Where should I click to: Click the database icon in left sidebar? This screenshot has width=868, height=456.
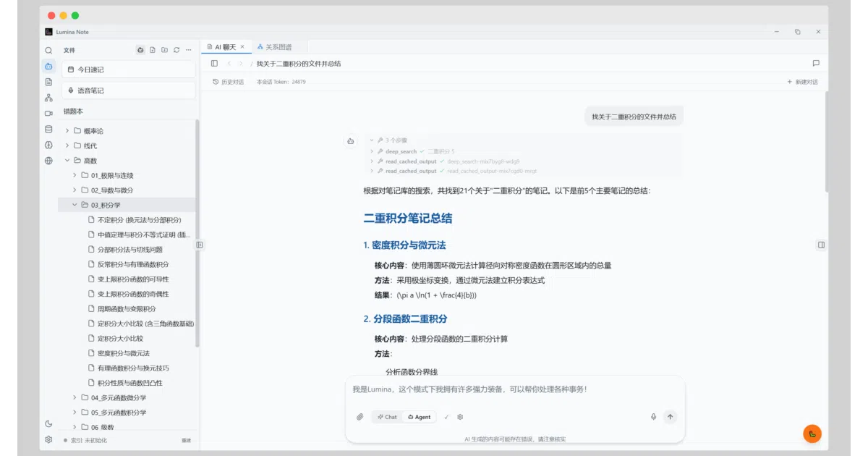(48, 130)
